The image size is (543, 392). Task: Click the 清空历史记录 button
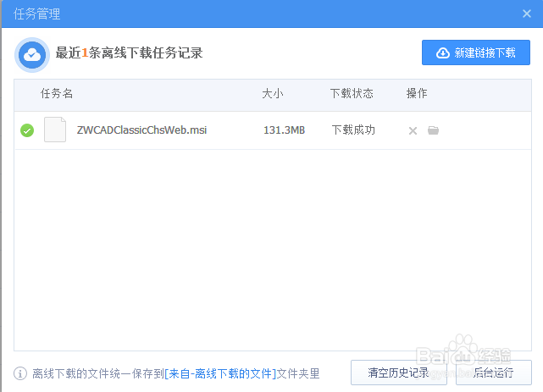(399, 373)
